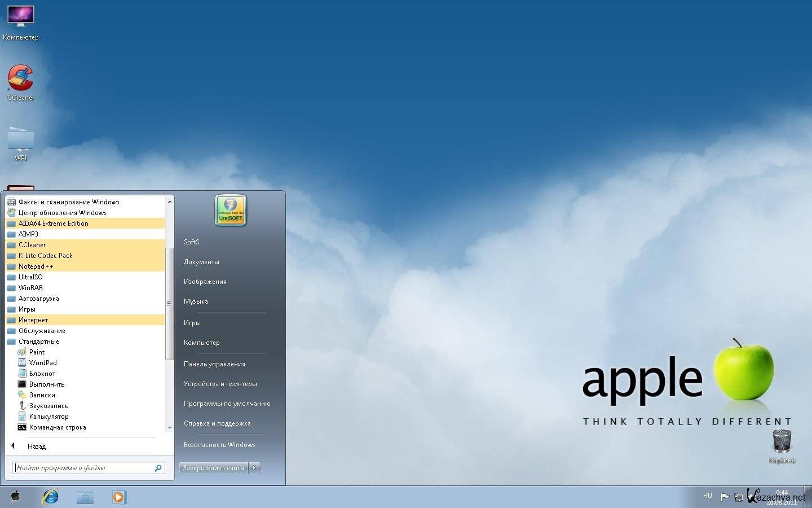Expand the Интернет folder
Viewport: 812px width, 508px height.
click(85, 320)
